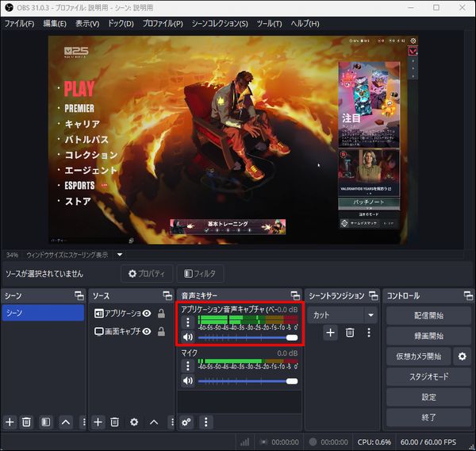476x451 pixels.
Task: Open the ツール(T) menu
Action: point(269,24)
